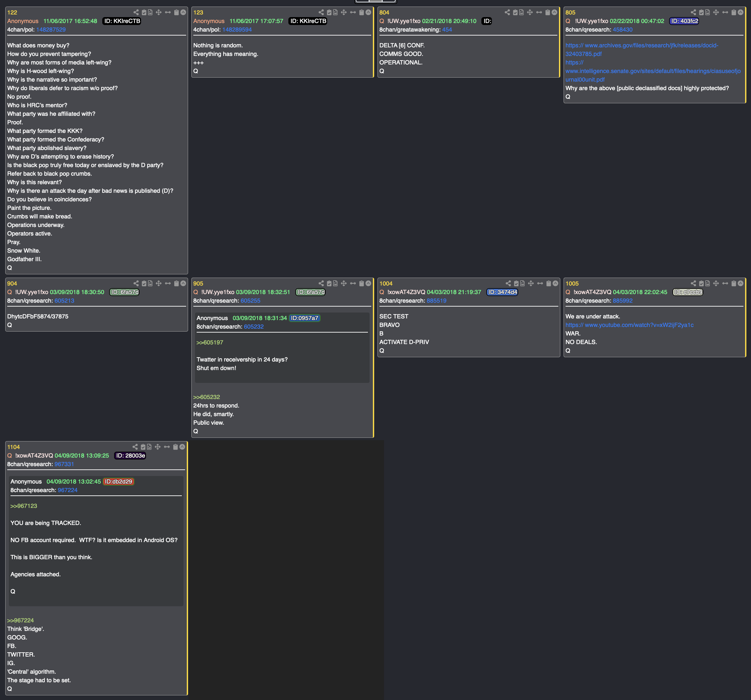Screen dimensions: 751x700
Task: Click the share icon on post 1004
Action: click(508, 284)
